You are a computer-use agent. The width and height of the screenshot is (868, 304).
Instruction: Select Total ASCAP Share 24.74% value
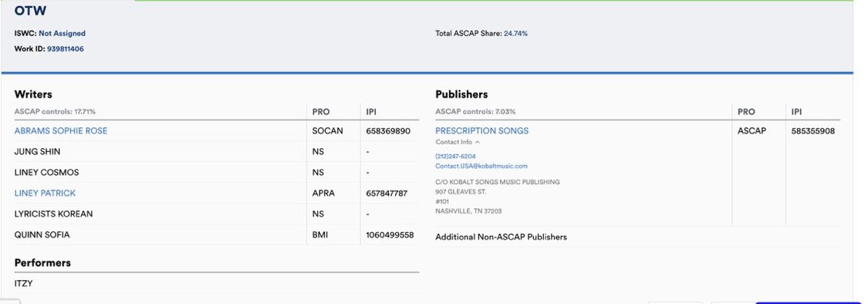(x=515, y=34)
